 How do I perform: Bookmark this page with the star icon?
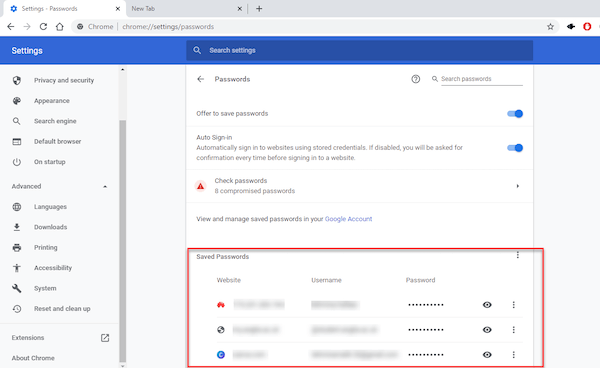click(x=550, y=27)
